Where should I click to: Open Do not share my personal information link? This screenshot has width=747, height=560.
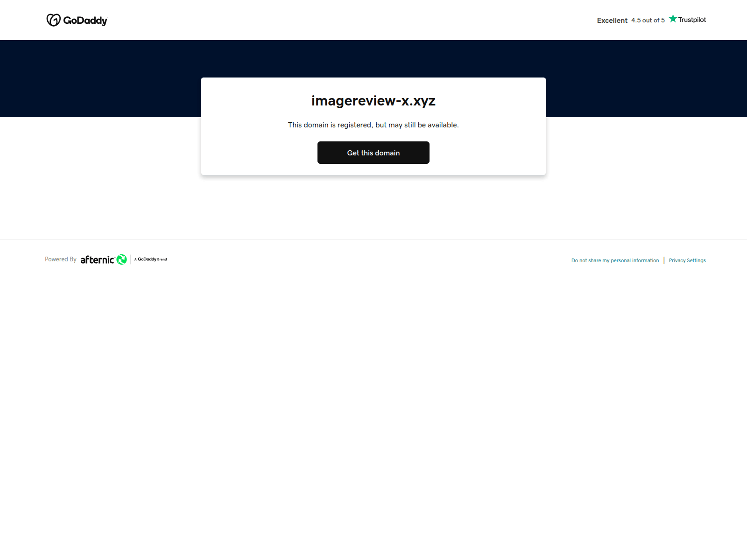point(615,260)
